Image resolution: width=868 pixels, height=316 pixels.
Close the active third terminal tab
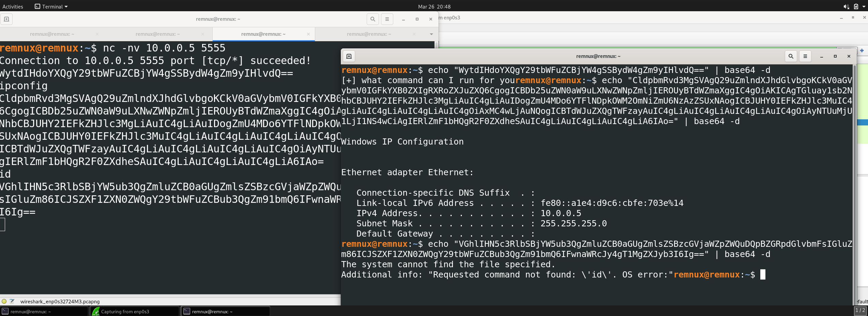[308, 34]
